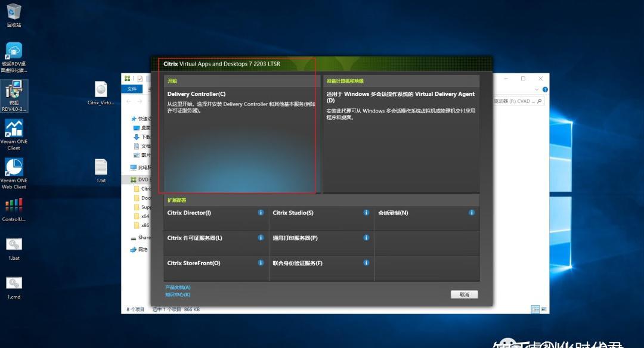Select the DVD drive in Explorer sidebar

pos(141,179)
